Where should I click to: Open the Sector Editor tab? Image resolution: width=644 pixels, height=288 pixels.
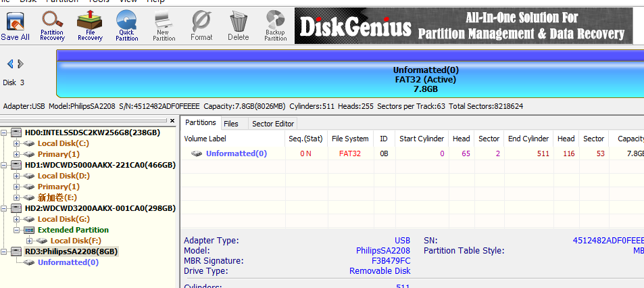click(x=273, y=124)
